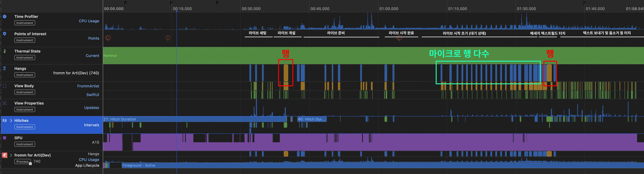
Task: Select the '21: Hitch Duration' interval
Action: 195,119
